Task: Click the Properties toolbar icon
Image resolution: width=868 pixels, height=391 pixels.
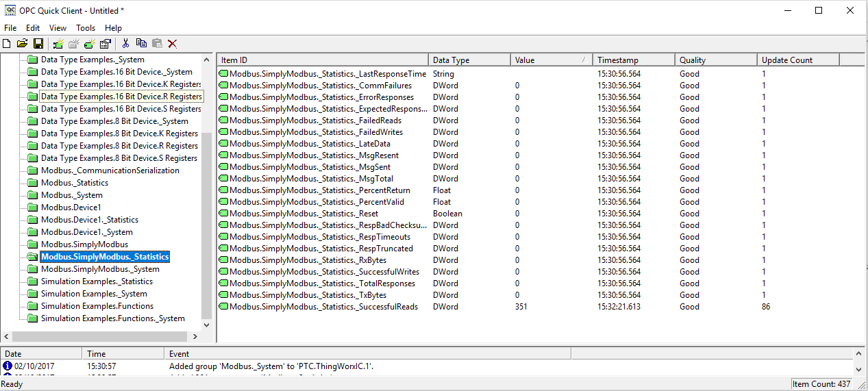Action: pyautogui.click(x=106, y=44)
